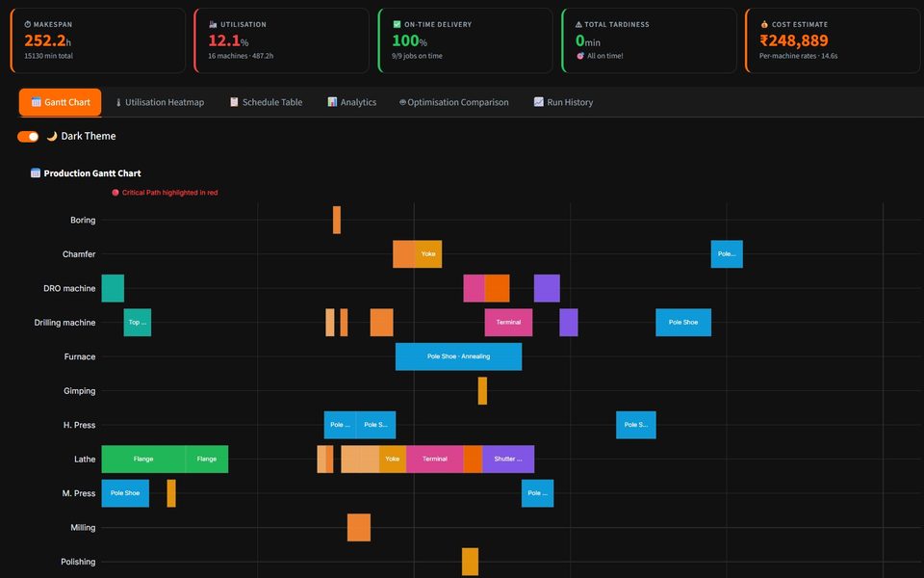The height and width of the screenshot is (578, 924).
Task: Click the 252.2h makespan value
Action: tap(48, 40)
